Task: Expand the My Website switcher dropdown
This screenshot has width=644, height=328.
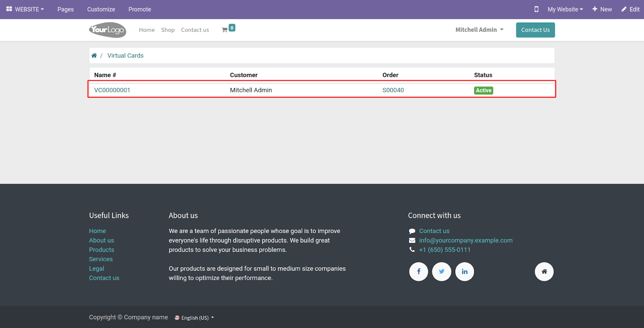Action: coord(565,9)
